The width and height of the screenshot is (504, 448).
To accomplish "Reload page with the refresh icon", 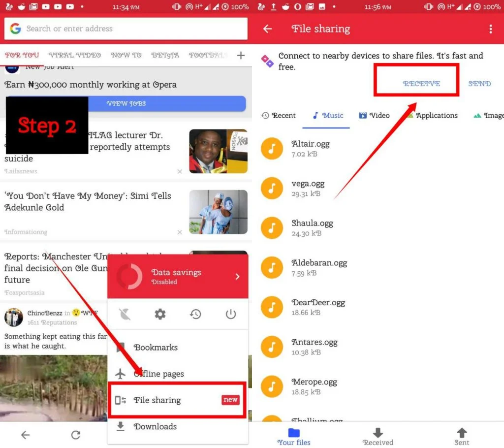I will pos(76,435).
